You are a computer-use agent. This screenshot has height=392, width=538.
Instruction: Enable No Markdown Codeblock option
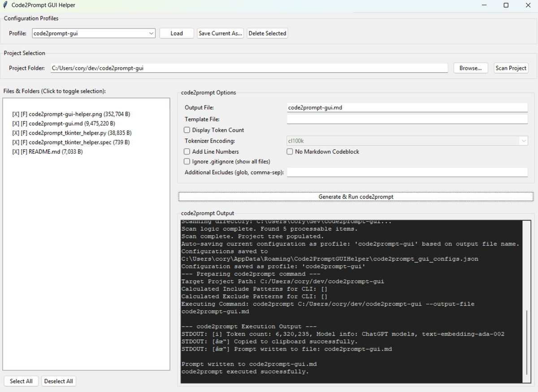[290, 151]
